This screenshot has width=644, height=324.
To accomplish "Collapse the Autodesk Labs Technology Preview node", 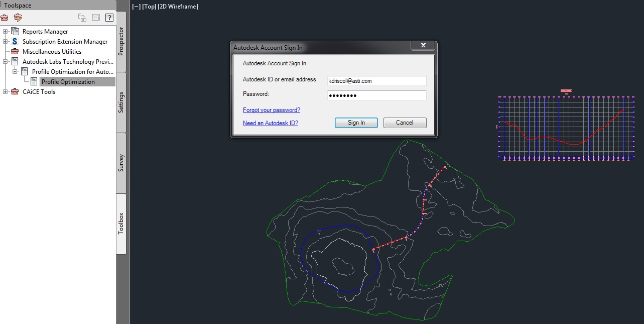I will point(5,62).
